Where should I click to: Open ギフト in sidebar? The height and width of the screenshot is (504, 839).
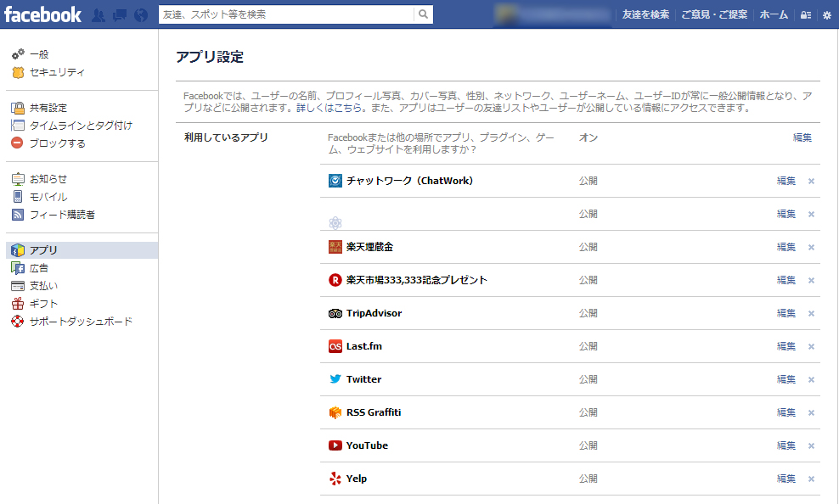pos(43,304)
